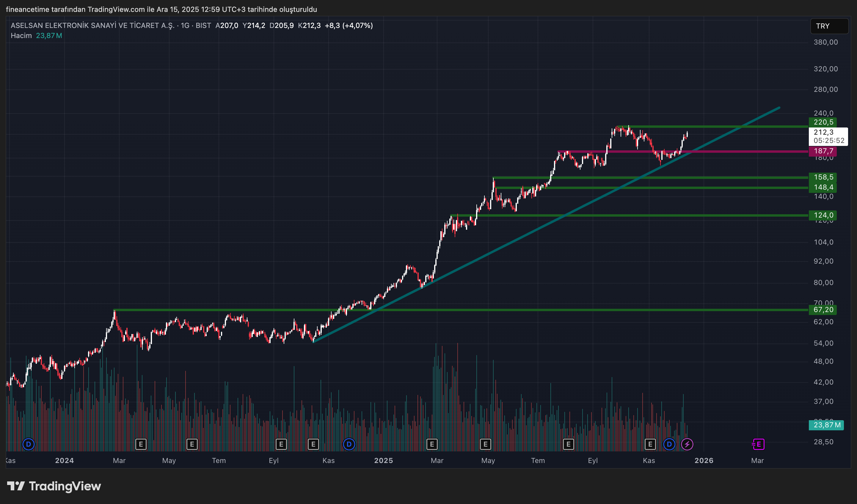The height and width of the screenshot is (504, 857).
Task: Click the purple lightning bolt event marker
Action: pos(687,444)
